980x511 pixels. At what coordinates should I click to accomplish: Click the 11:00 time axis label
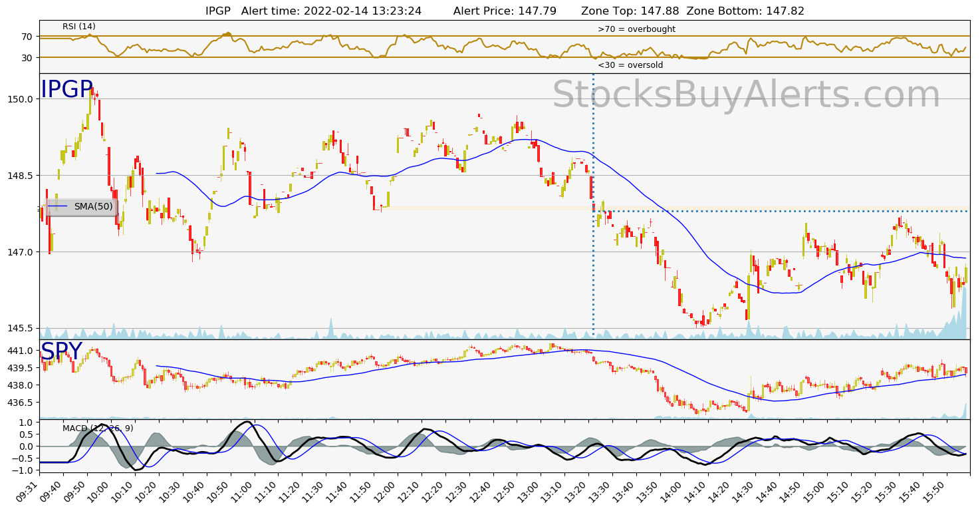(242, 490)
